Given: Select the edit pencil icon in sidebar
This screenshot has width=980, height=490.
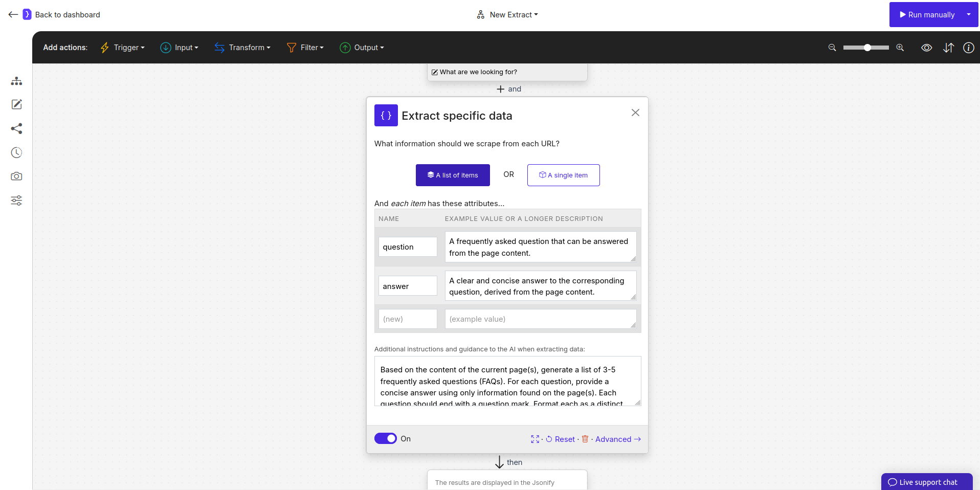Looking at the screenshot, I should 16,104.
